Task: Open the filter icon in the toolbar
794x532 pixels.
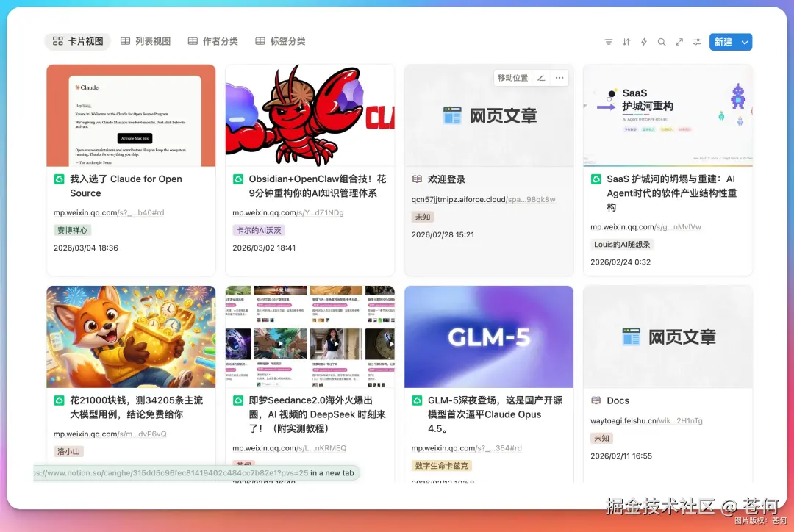Action: (x=609, y=42)
